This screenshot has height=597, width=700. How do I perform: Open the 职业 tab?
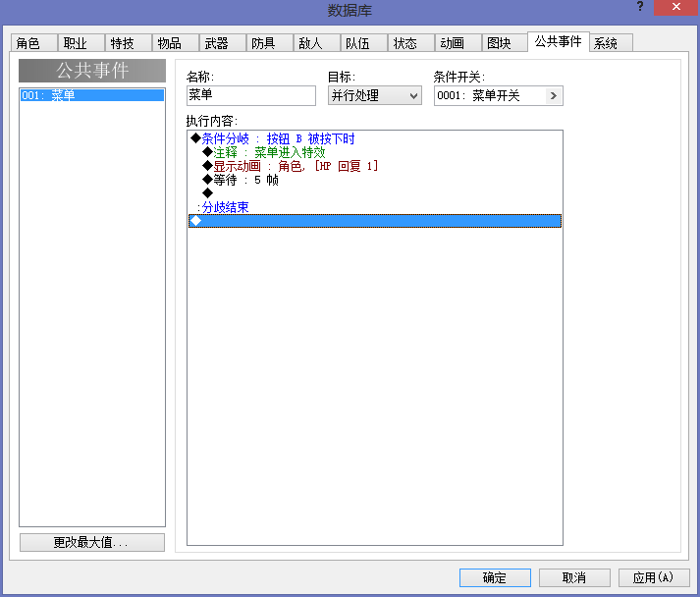81,43
